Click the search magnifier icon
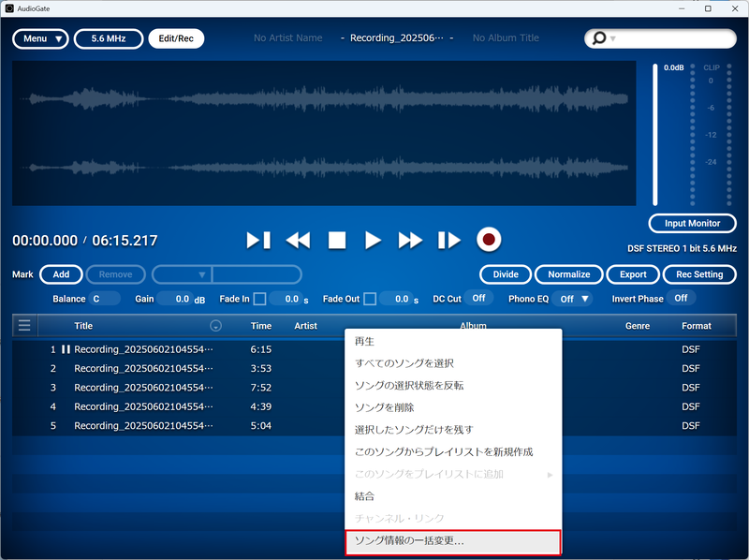 [x=600, y=37]
